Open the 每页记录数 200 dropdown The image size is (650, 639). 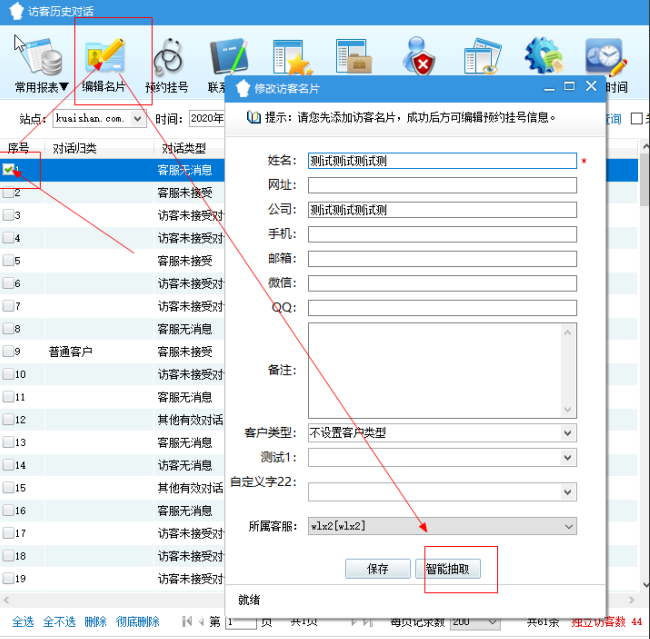tap(492, 622)
